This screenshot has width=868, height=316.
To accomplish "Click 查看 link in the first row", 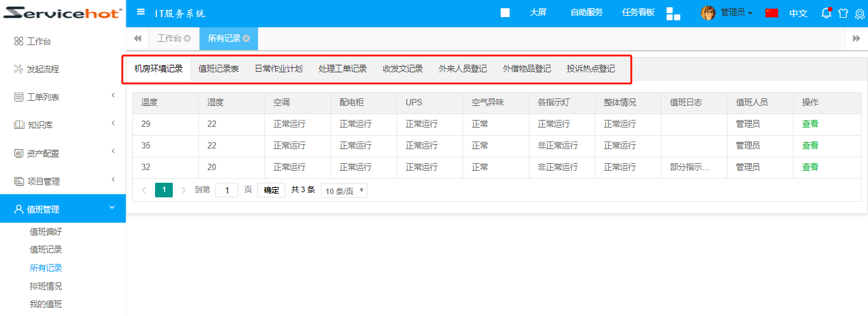I will coord(810,124).
